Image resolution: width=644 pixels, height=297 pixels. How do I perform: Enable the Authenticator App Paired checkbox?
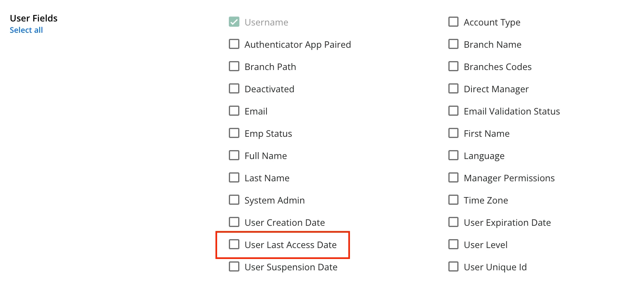point(234,44)
